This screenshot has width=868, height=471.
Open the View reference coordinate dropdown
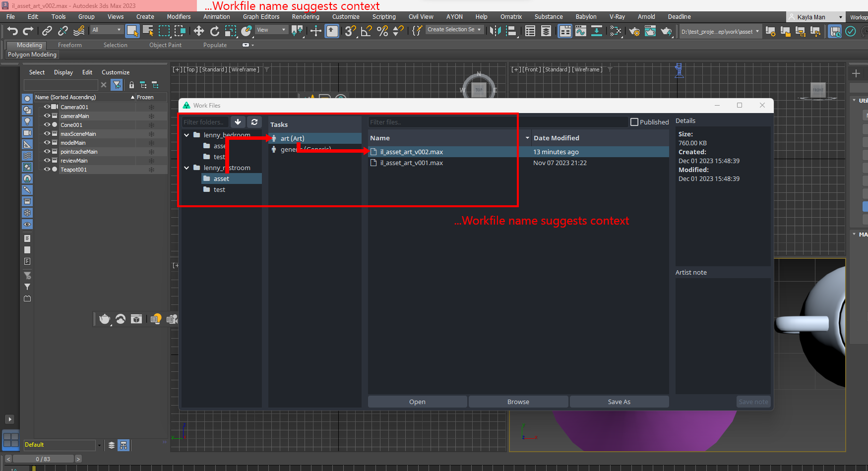[271, 30]
